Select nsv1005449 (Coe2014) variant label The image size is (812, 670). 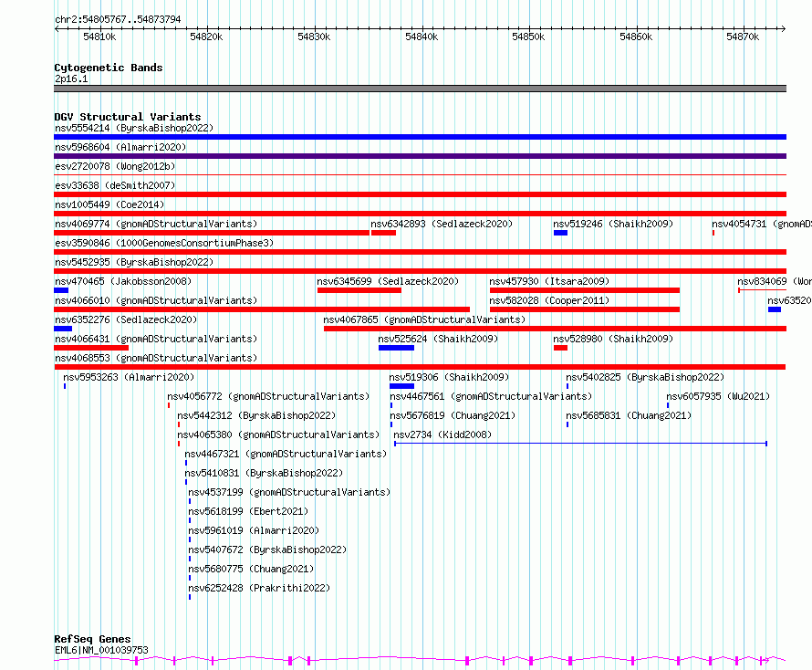109,204
